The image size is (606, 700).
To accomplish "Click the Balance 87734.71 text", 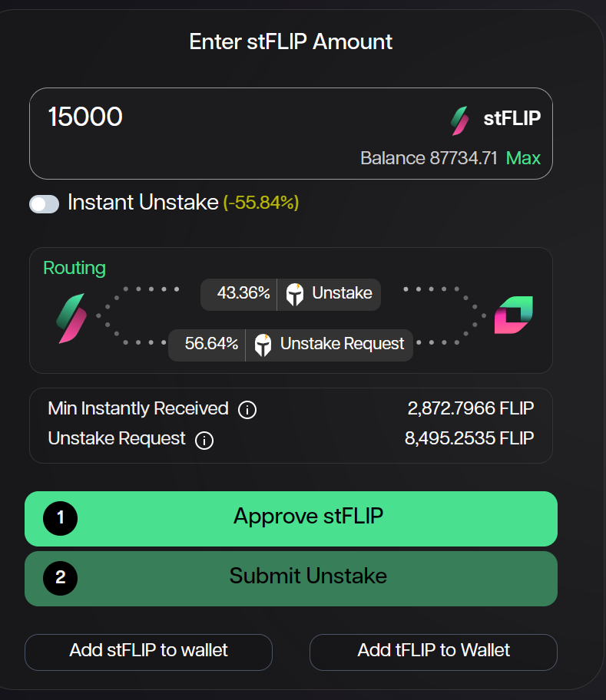I will (x=429, y=159).
